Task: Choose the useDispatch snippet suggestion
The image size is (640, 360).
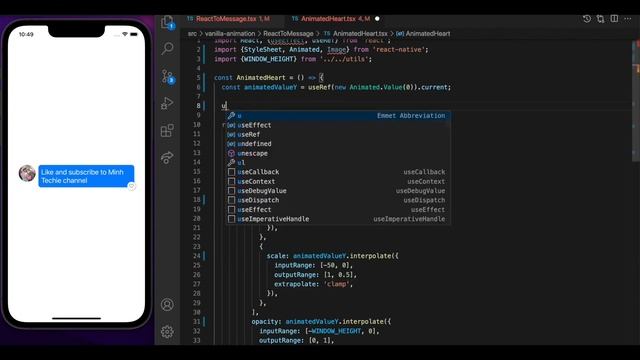Action: coord(338,200)
